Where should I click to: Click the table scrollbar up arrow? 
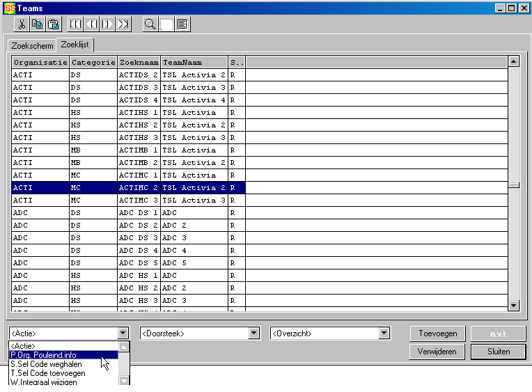(x=514, y=61)
